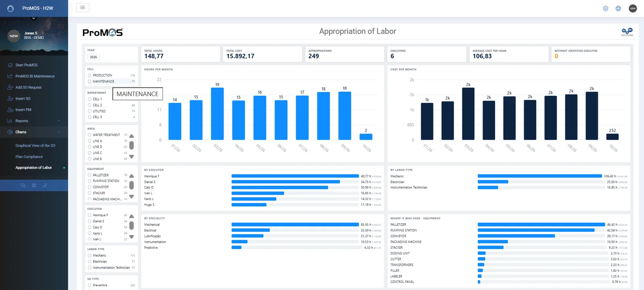Open the H2W user avatar in the top bar

click(x=633, y=8)
